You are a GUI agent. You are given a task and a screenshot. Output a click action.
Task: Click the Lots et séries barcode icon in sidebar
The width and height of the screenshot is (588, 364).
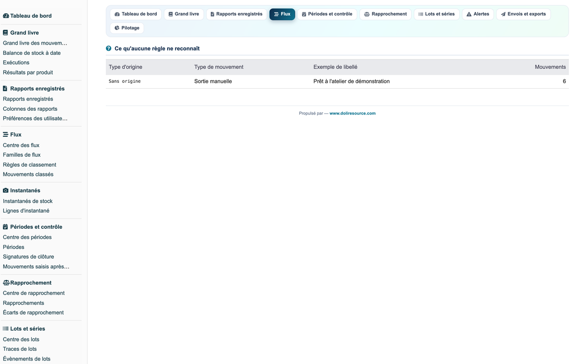pos(6,329)
